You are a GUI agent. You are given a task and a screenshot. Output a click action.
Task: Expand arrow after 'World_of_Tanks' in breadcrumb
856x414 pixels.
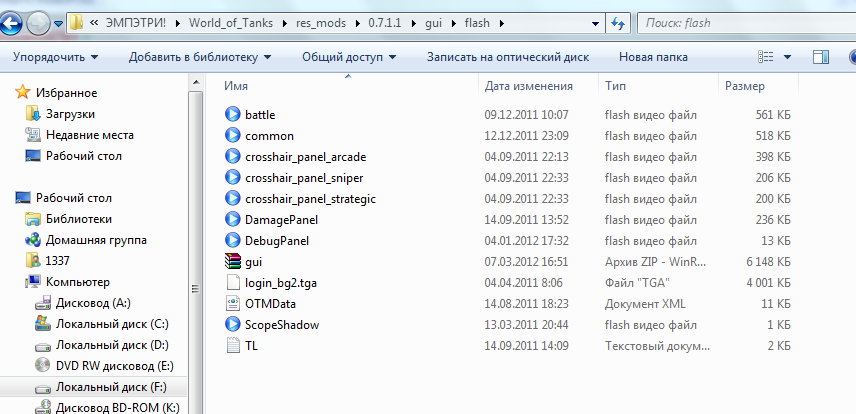(284, 23)
